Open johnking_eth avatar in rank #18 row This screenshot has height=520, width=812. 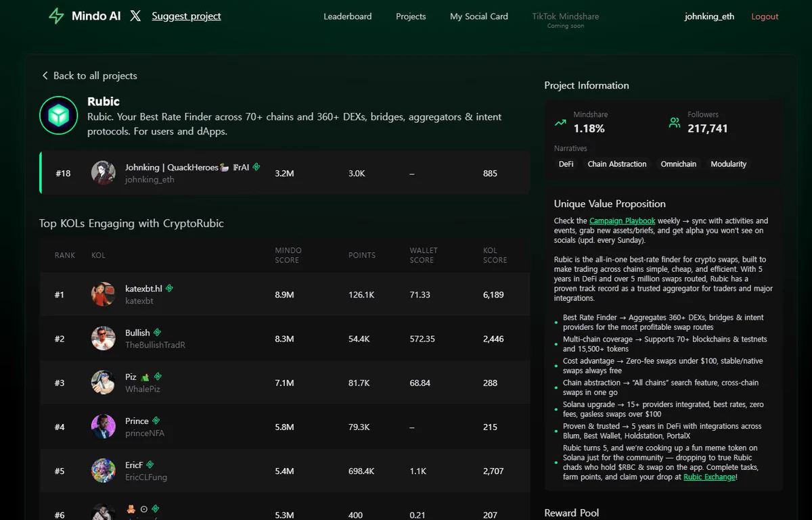coord(103,173)
